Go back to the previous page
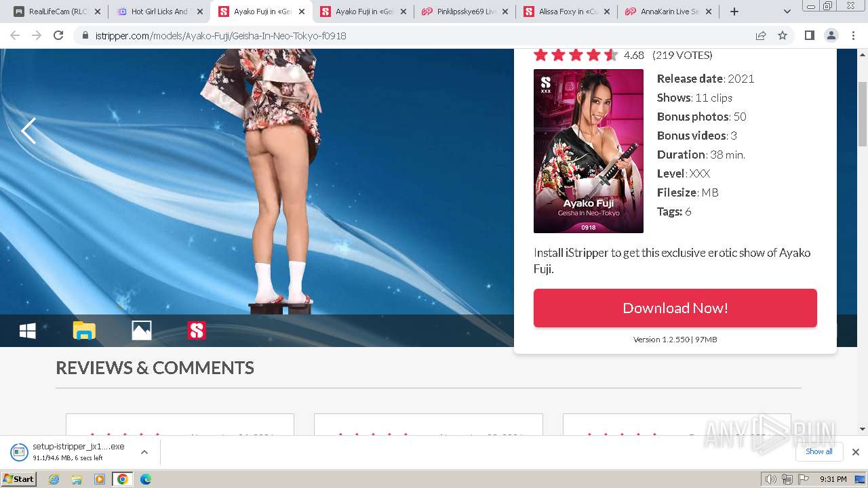The height and width of the screenshot is (488, 868). point(15,35)
